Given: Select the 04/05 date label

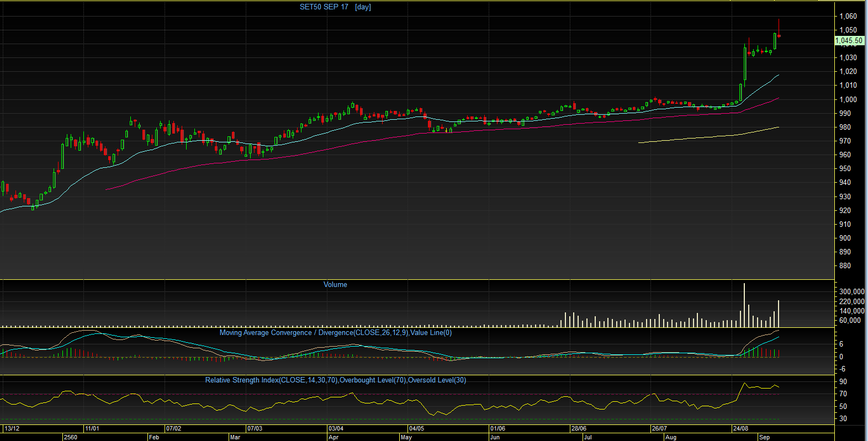Looking at the screenshot, I should pyautogui.click(x=416, y=429).
